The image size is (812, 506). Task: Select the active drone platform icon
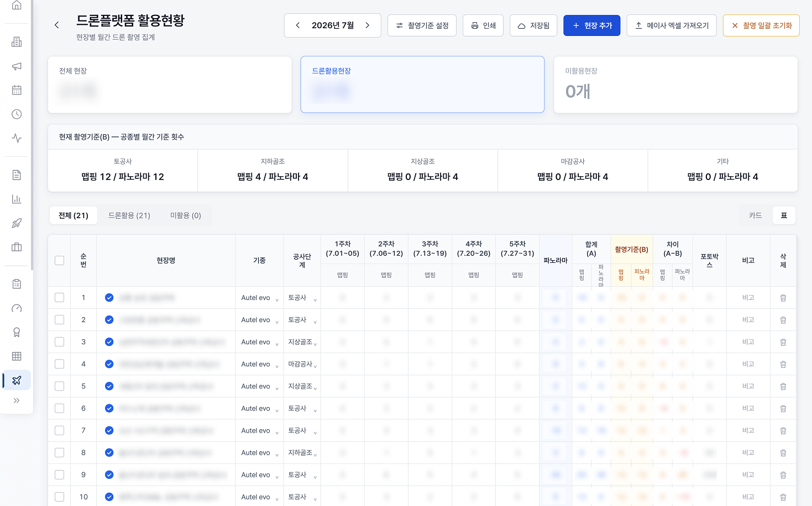point(17,380)
